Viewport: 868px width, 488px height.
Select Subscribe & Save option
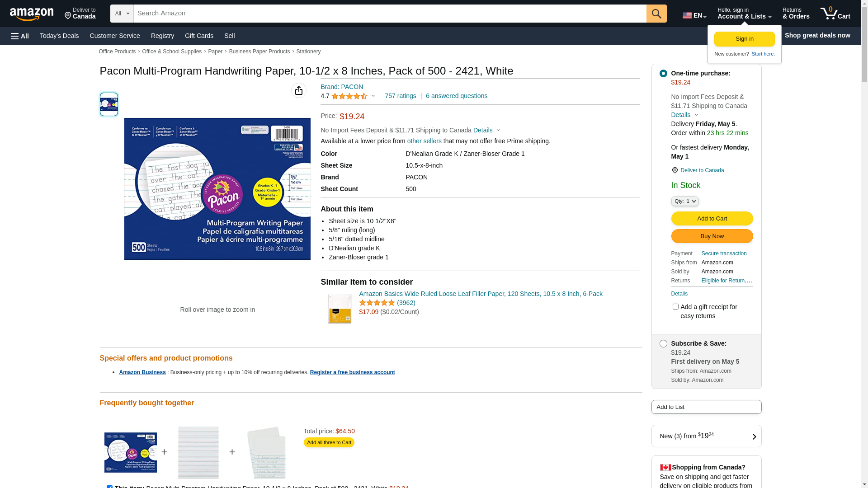[663, 344]
